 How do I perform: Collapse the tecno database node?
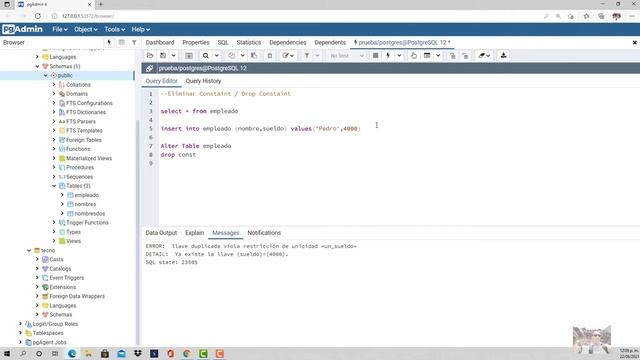click(x=29, y=250)
